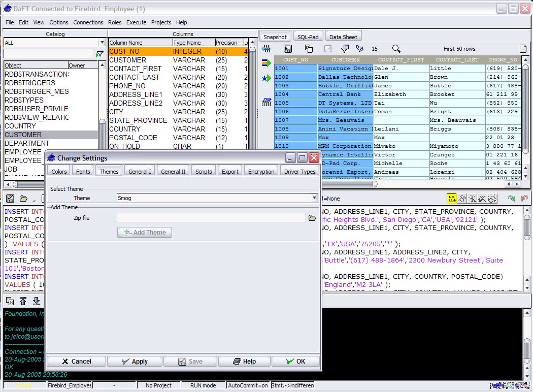Select the DEPARTMENT table in the catalog list

27,143
